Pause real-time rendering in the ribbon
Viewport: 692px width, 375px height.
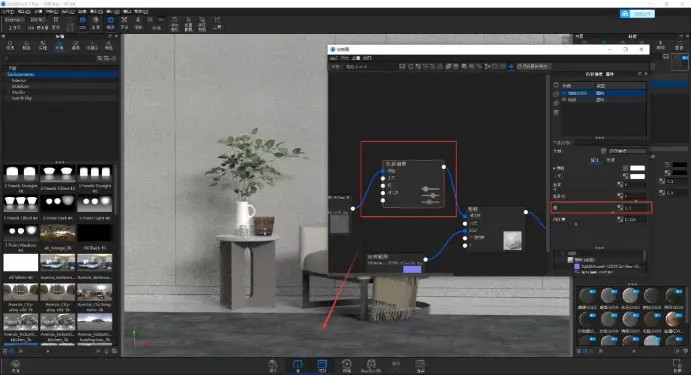[56, 22]
